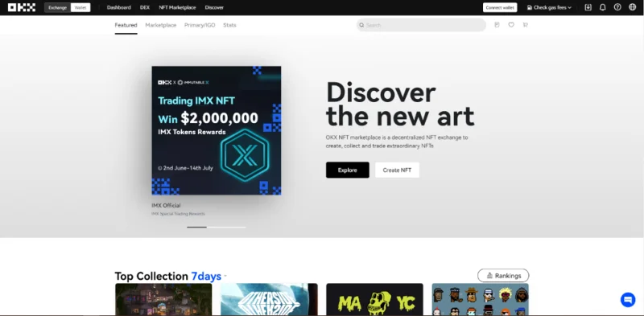This screenshot has width=644, height=316.
Task: Click the OKX logo
Action: tap(22, 7)
